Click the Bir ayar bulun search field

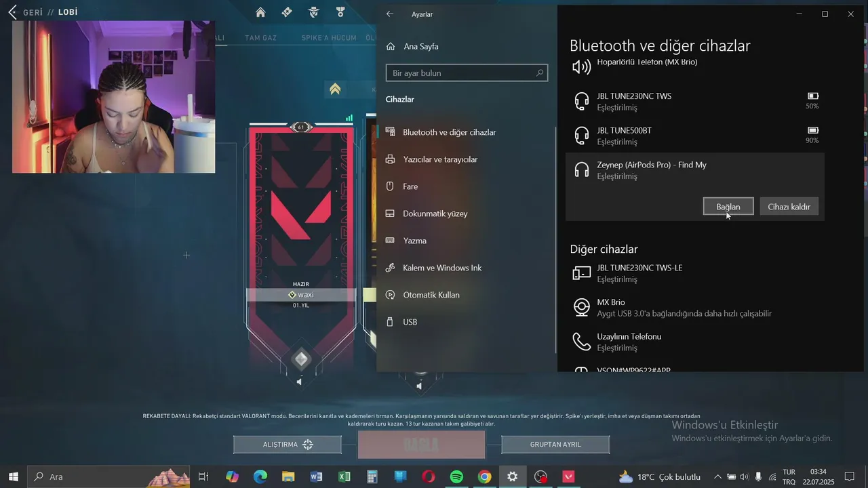[467, 73]
